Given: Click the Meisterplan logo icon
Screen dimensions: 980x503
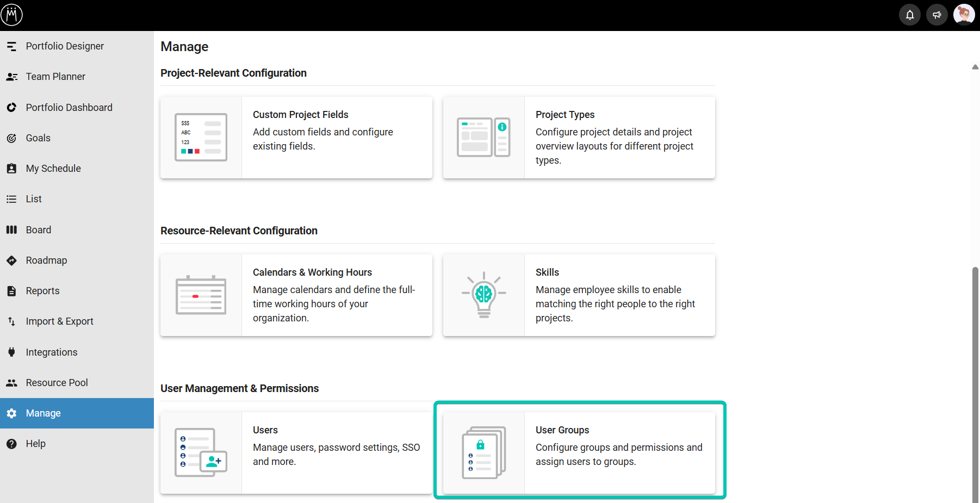Looking at the screenshot, I should tap(11, 15).
